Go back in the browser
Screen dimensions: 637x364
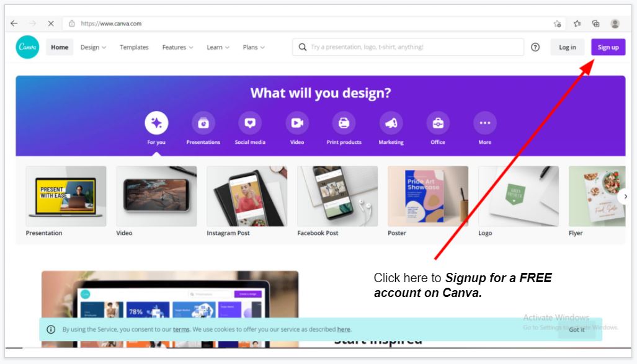pyautogui.click(x=14, y=24)
